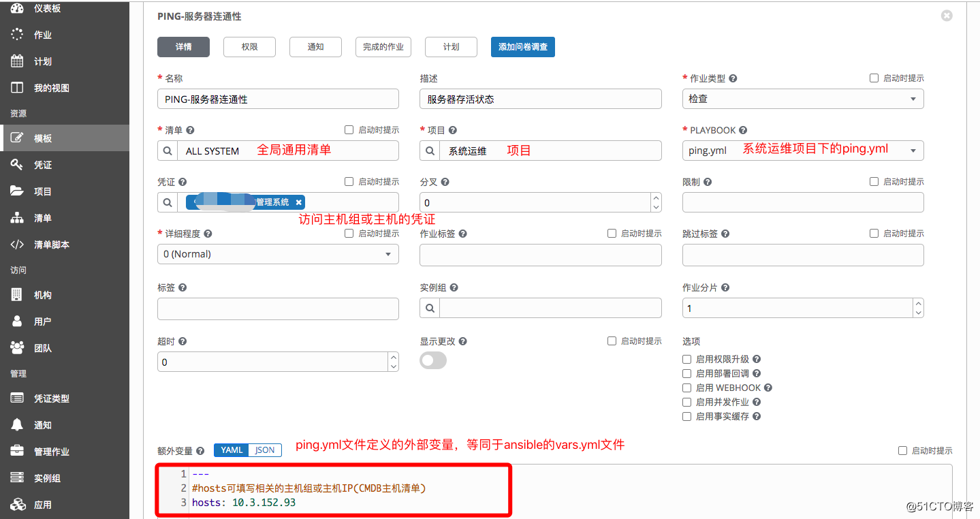980x519 pixels.
Task: Click the 管理作业 briefcase icon
Action: [17, 452]
